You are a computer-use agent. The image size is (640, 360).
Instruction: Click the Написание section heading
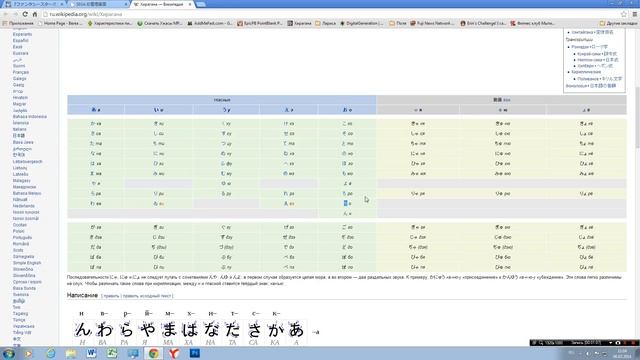coord(82,295)
